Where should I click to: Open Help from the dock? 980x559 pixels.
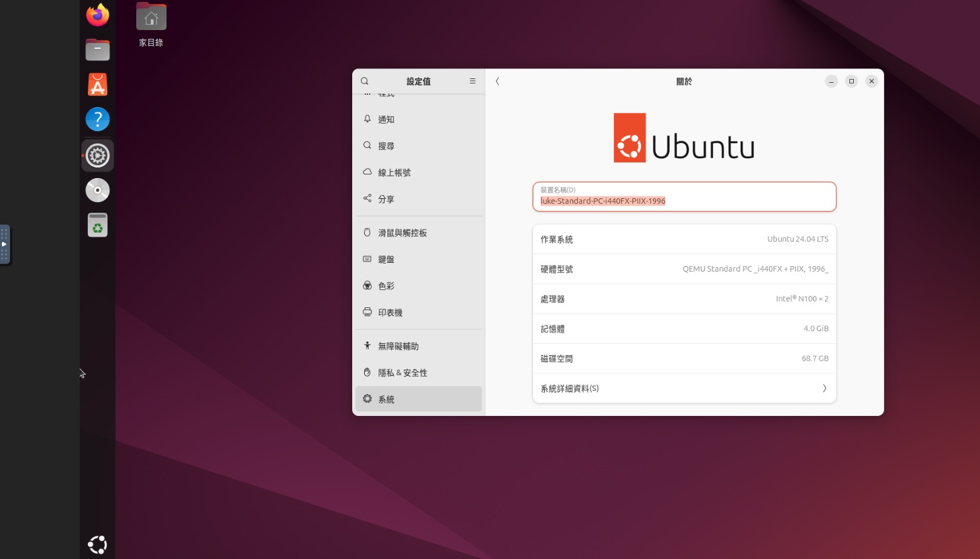tap(97, 119)
